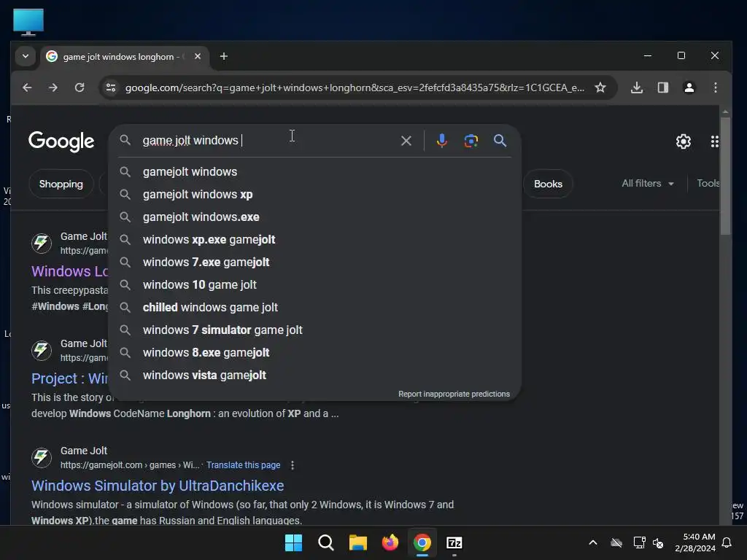The height and width of the screenshot is (560, 747).
Task: Toggle Chrome side panel
Action: [662, 87]
